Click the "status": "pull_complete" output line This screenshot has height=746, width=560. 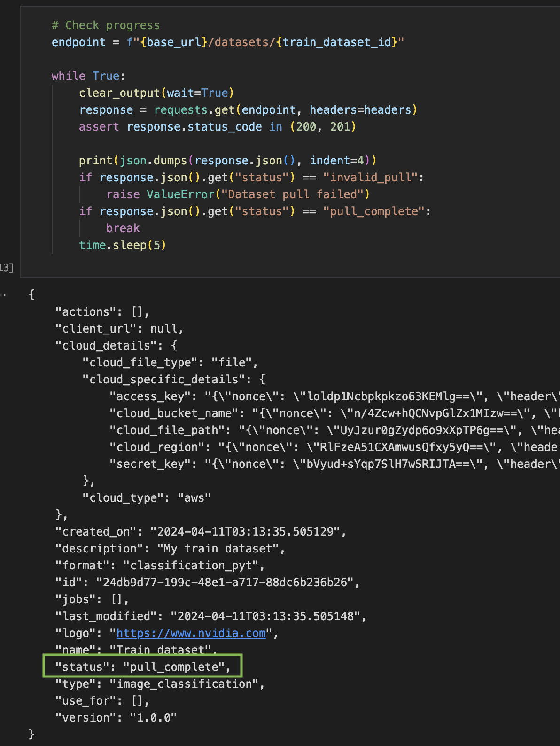pos(143,667)
